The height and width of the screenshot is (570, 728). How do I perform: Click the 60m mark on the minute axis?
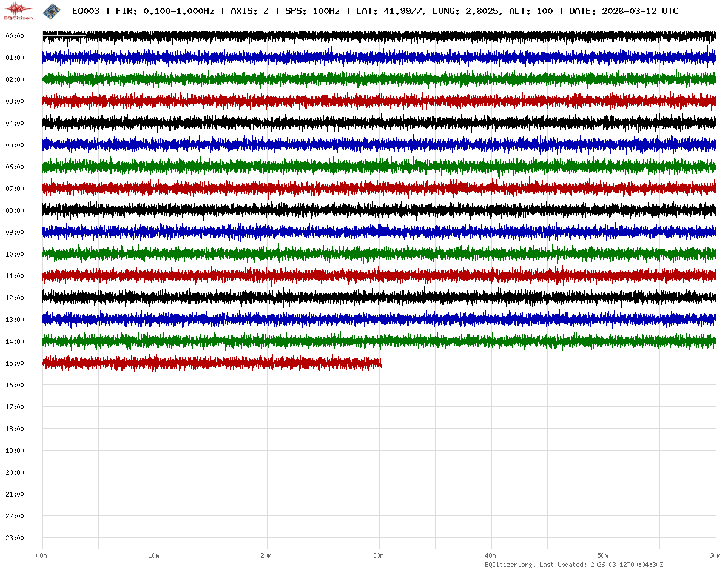(715, 555)
